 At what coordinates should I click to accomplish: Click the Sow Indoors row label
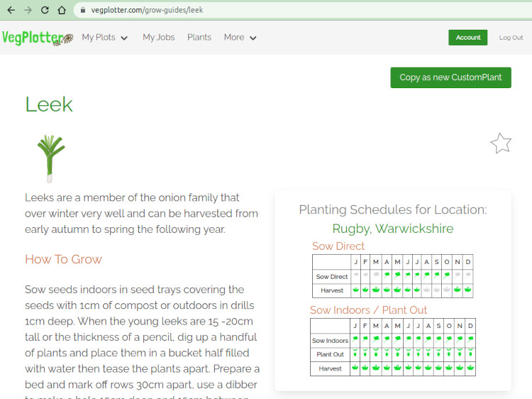click(330, 341)
